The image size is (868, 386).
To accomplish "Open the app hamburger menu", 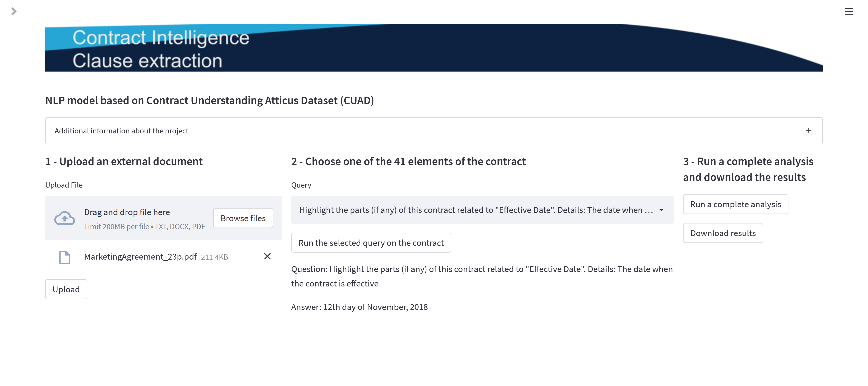I will coord(849,12).
